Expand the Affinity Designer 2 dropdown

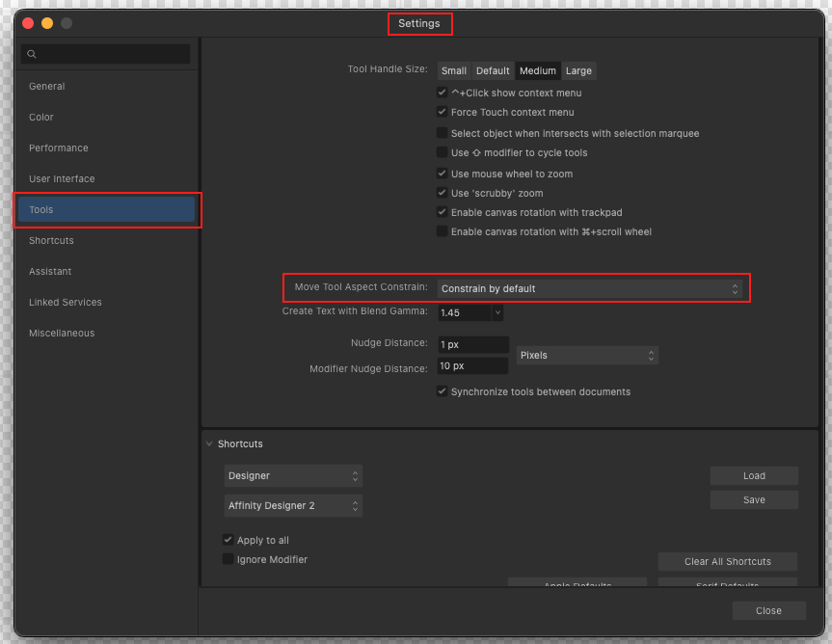click(x=293, y=505)
